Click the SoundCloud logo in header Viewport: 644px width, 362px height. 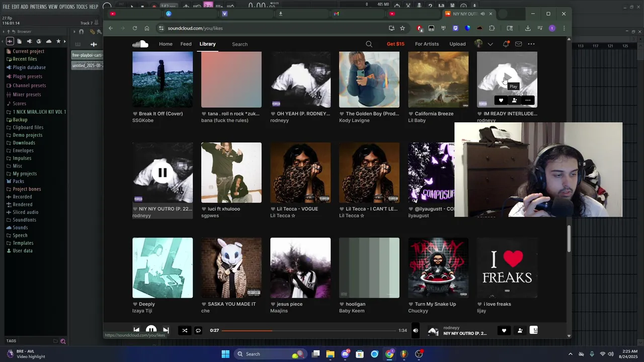click(140, 44)
